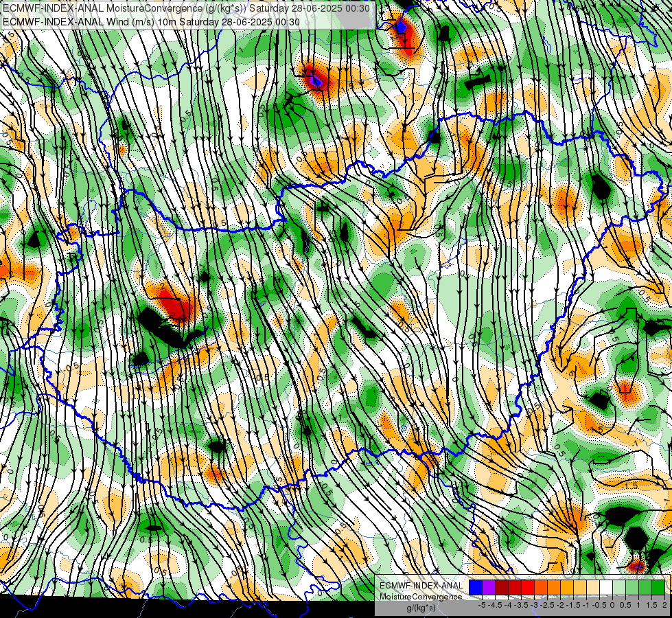The width and height of the screenshot is (672, 618).
Task: Select the darkest green legend swatch
Action: 658,587
